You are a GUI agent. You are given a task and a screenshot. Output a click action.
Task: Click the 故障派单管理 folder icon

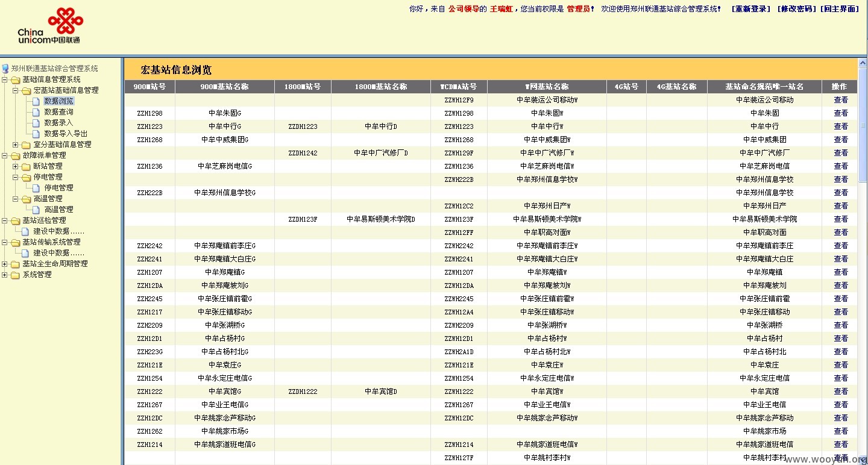click(16, 155)
